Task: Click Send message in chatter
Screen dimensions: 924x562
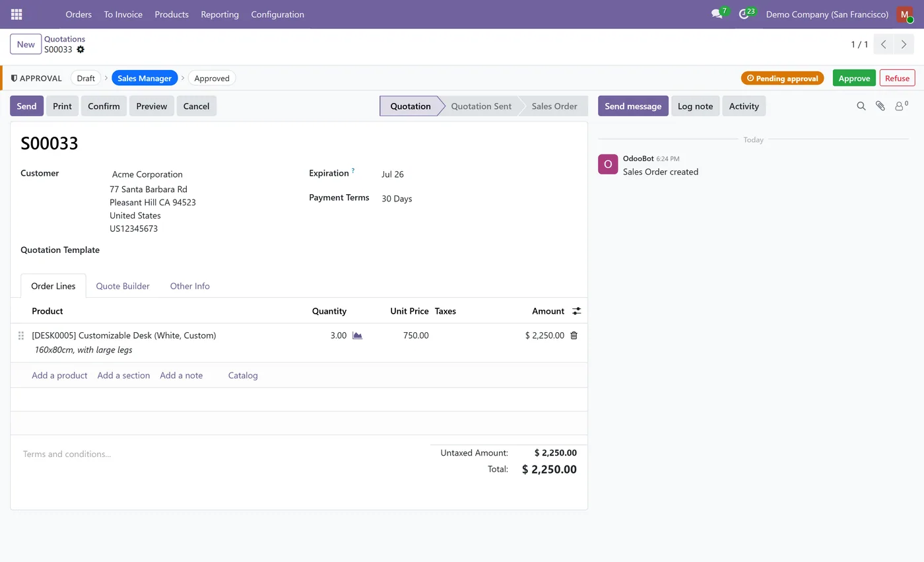Action: (633, 106)
